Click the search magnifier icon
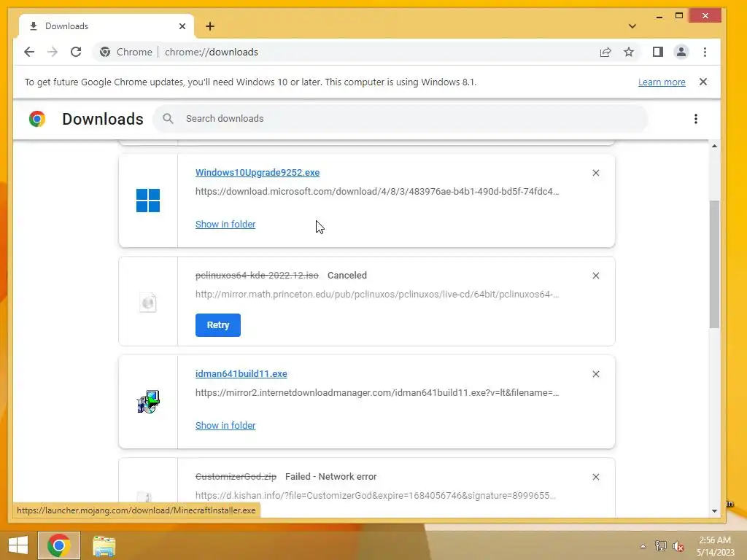 pos(168,119)
